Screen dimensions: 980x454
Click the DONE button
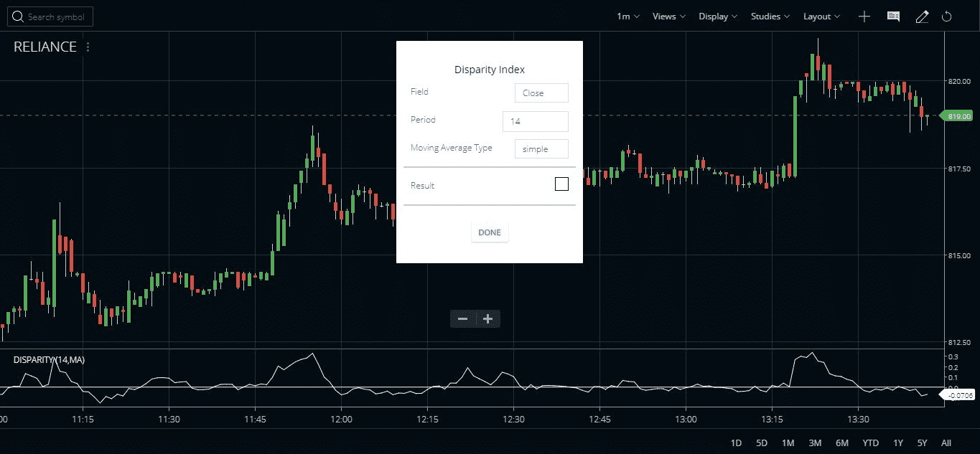point(489,232)
